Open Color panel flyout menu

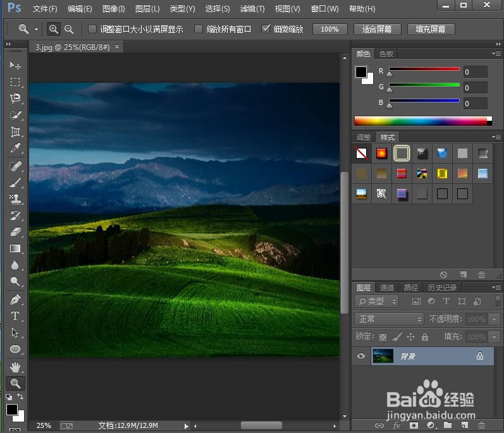pos(496,53)
